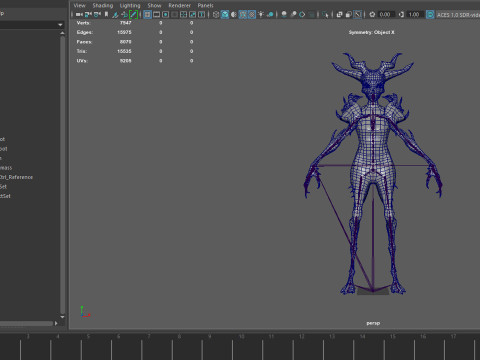
Task: Click the Exposure reset icon
Action: click(372, 14)
